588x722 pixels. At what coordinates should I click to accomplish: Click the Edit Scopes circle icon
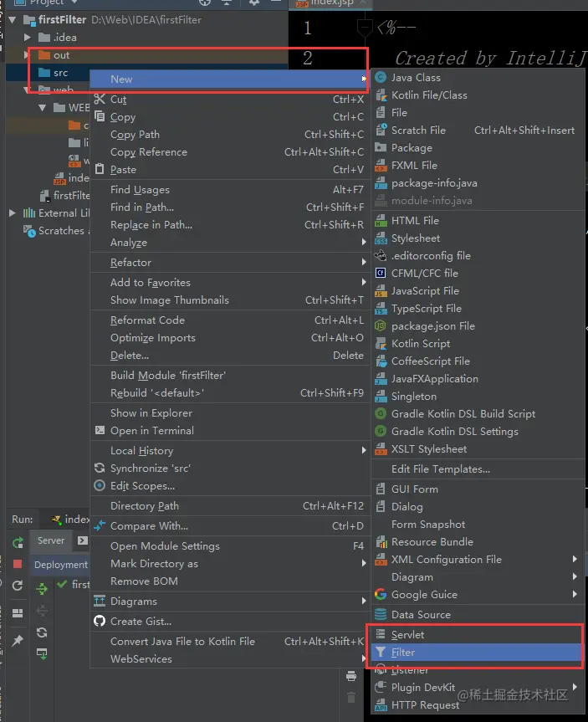click(100, 485)
